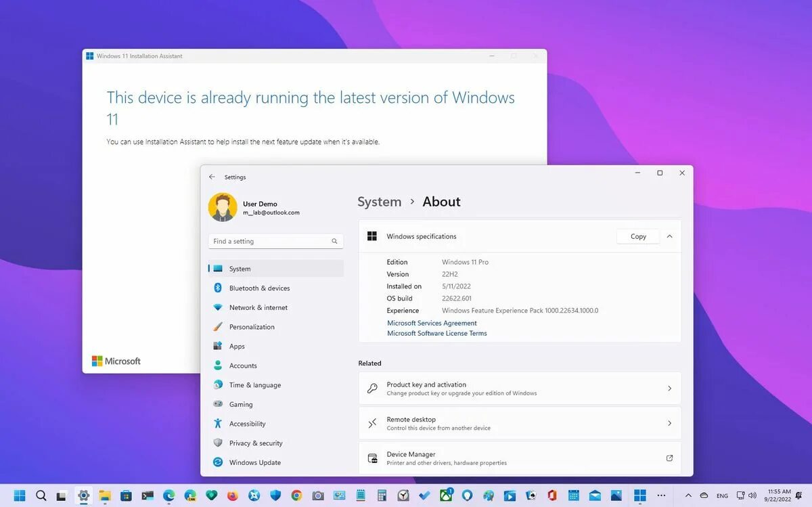
Task: Open Camera app from the taskbar
Action: [318, 496]
